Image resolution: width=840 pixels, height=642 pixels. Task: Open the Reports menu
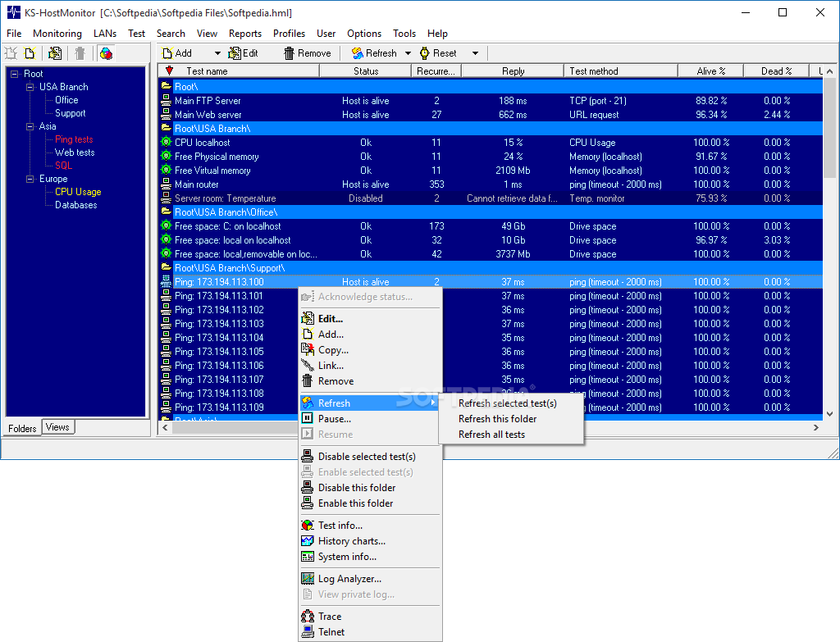[245, 33]
